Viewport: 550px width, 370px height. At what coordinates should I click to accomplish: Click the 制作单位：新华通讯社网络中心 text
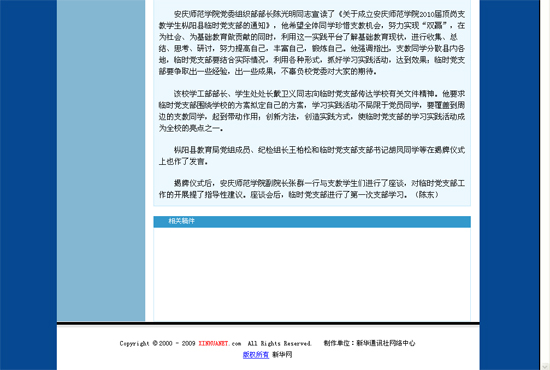(369, 343)
